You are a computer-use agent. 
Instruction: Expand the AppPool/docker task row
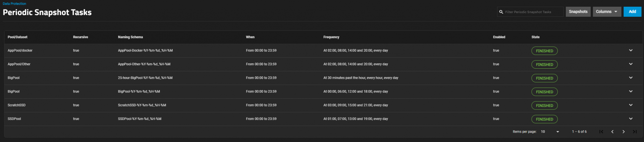pos(631,51)
